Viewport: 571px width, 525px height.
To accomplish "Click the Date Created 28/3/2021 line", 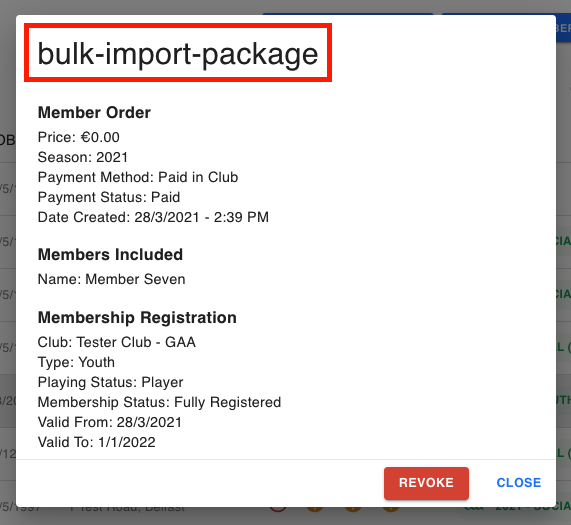I will coord(153,217).
